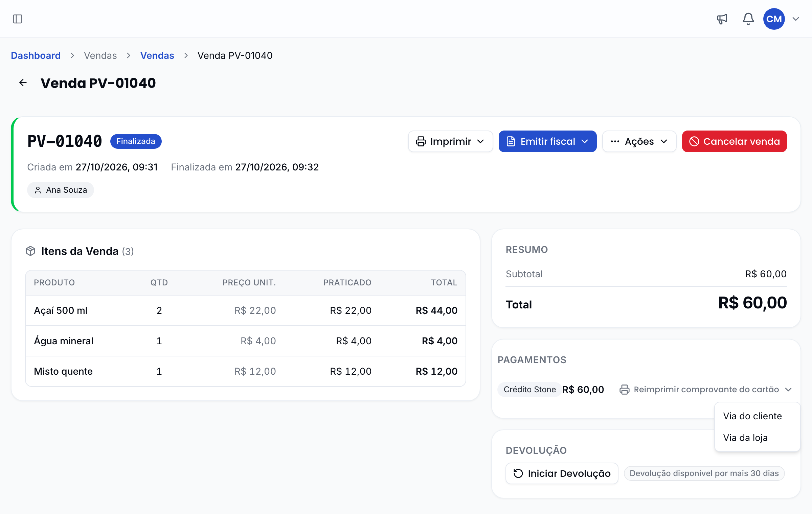Image resolution: width=812 pixels, height=514 pixels.
Task: Click the Misto quente product name
Action: pyautogui.click(x=63, y=371)
